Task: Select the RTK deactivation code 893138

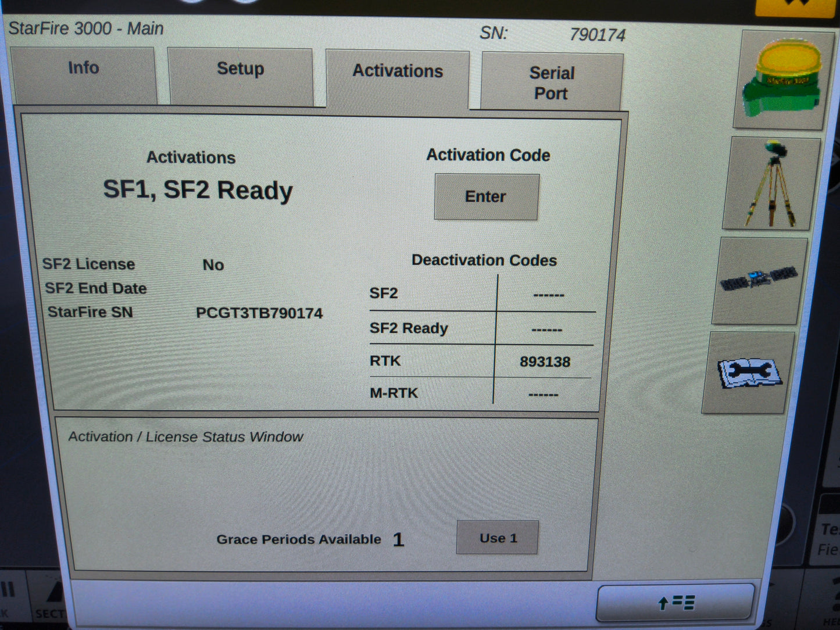Action: pos(545,362)
